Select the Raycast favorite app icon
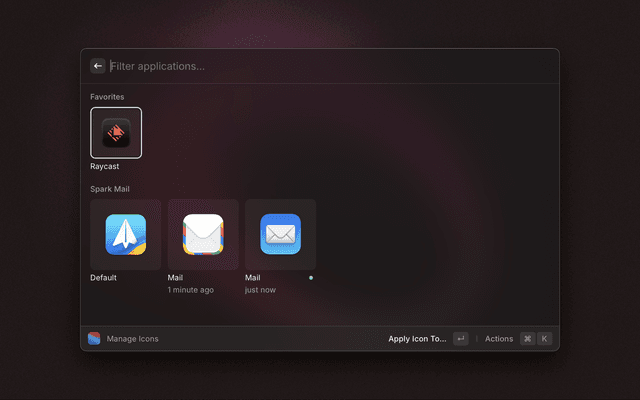Screen dimensions: 640x400 point(116,133)
